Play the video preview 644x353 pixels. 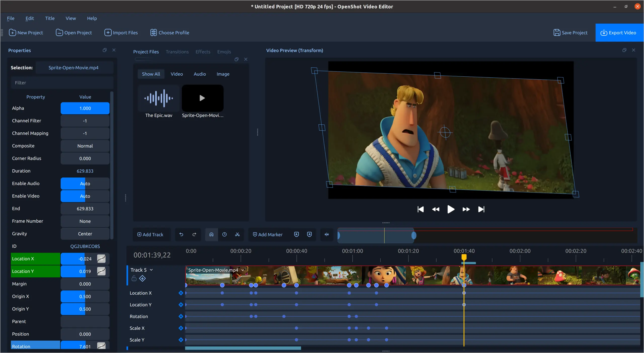tap(451, 209)
